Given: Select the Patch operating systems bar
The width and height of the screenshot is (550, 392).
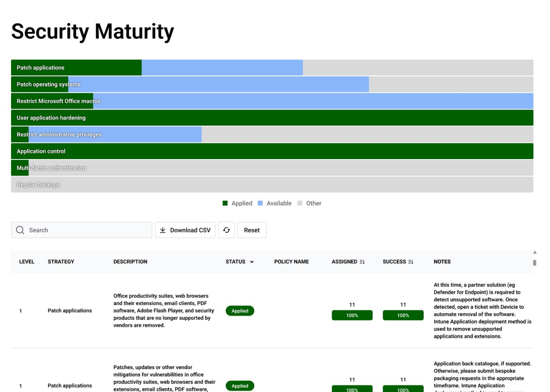Looking at the screenshot, I should (x=272, y=84).
